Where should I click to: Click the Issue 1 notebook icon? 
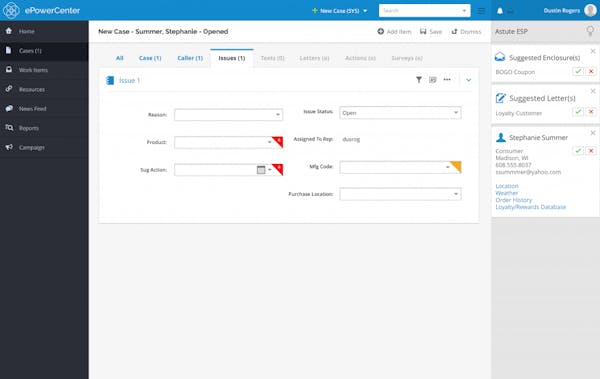click(x=110, y=80)
